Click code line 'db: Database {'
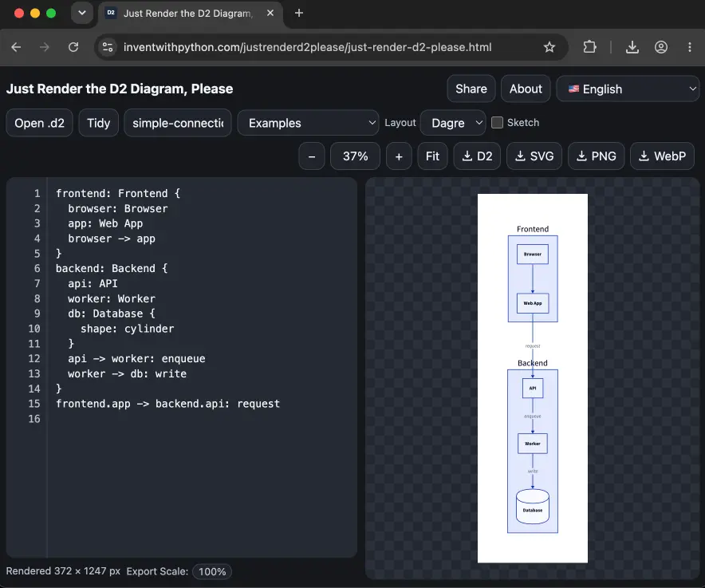The width and height of the screenshot is (705, 588). pyautogui.click(x=112, y=314)
